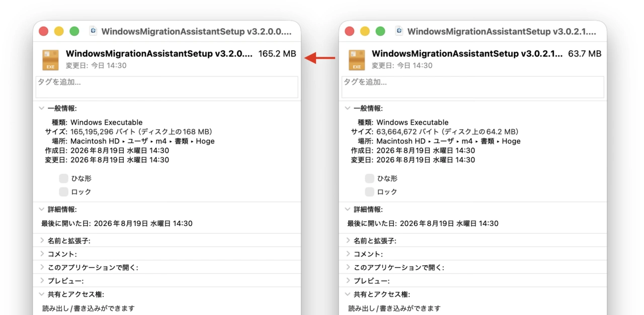The width and height of the screenshot is (644, 315).
Task: Close the v3.0.2.1 info window
Action: point(350,31)
